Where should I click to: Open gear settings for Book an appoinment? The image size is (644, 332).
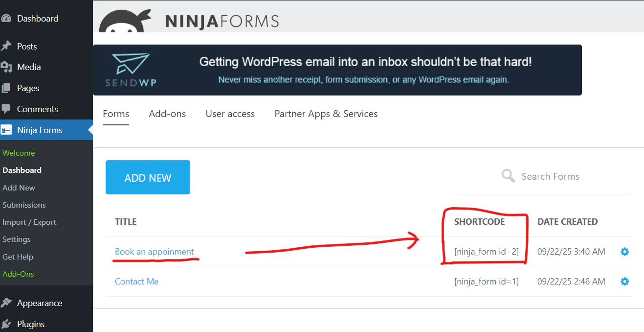[x=624, y=252]
